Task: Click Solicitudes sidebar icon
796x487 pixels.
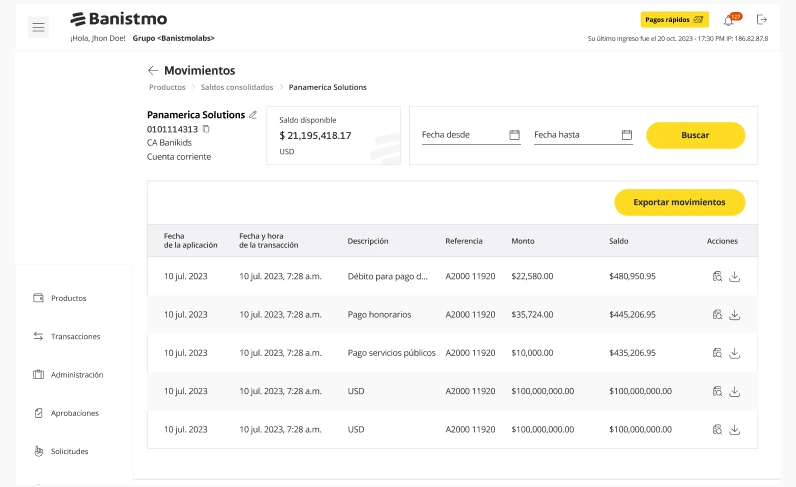Action: [x=39, y=451]
